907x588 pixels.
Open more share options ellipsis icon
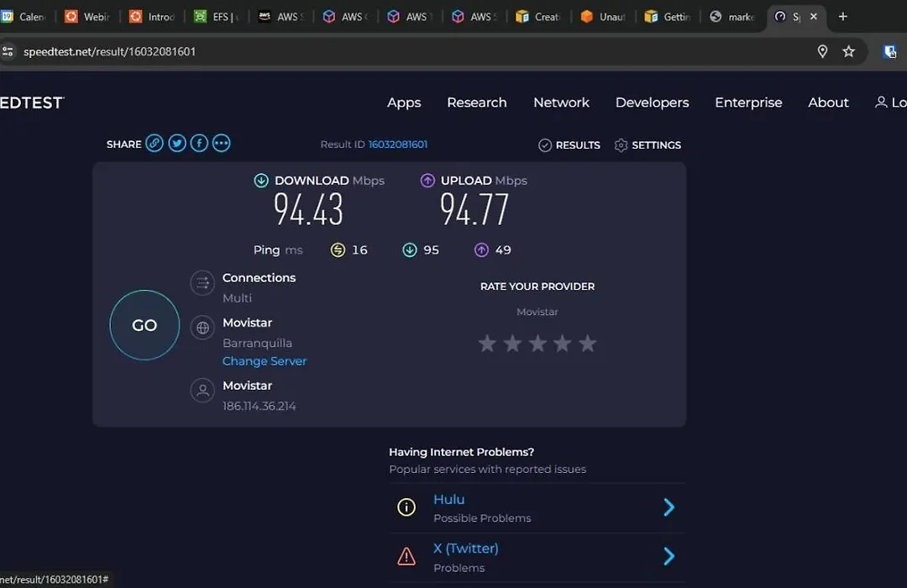click(x=221, y=143)
